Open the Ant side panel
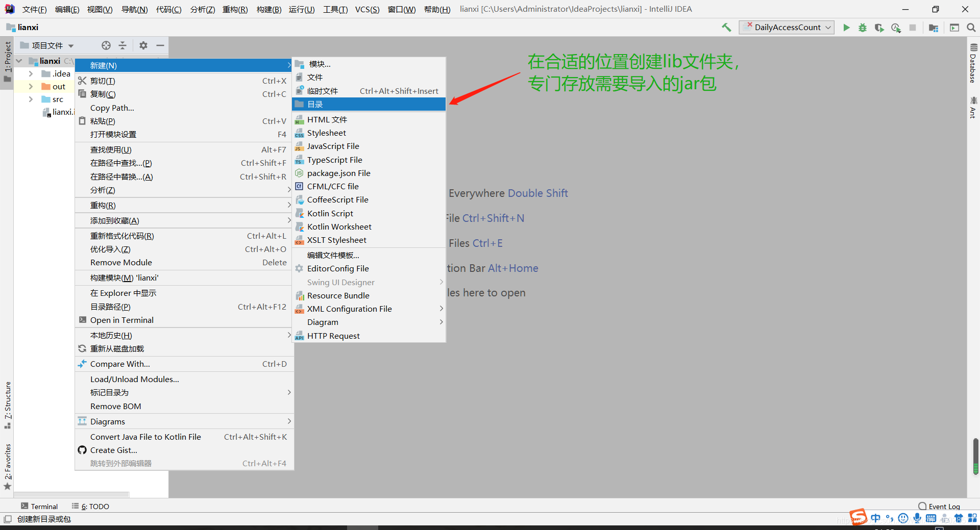The image size is (980, 530). pyautogui.click(x=973, y=107)
